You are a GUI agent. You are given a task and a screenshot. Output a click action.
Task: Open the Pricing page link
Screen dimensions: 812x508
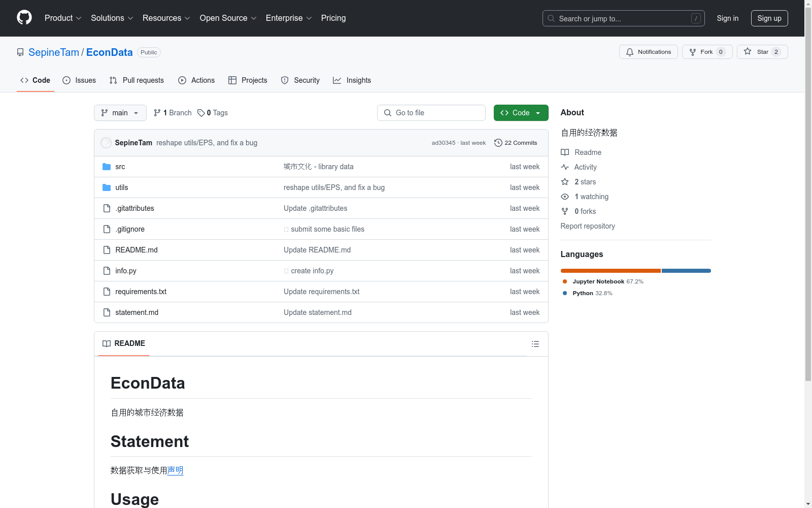click(x=333, y=18)
